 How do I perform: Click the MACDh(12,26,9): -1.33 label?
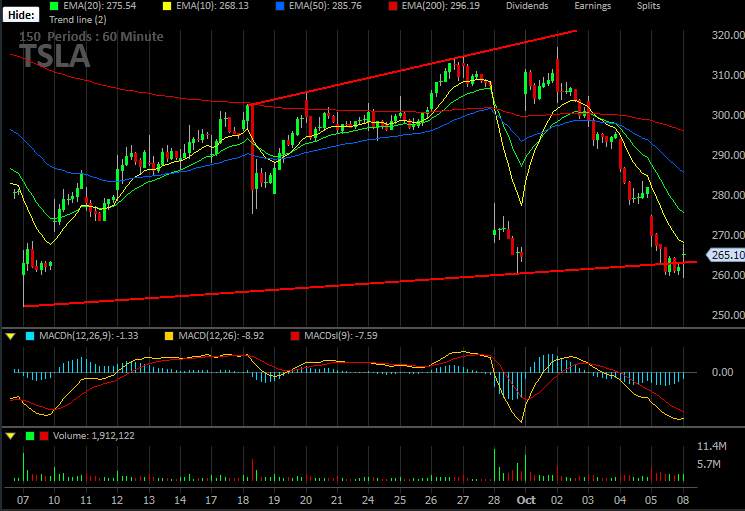pyautogui.click(x=89, y=336)
